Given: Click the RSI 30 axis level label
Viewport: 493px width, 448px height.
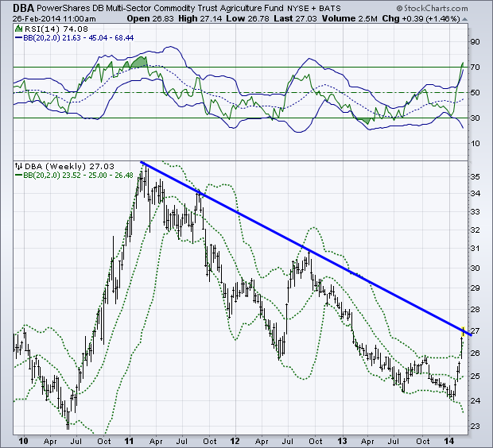Looking at the screenshot, I should point(477,118).
